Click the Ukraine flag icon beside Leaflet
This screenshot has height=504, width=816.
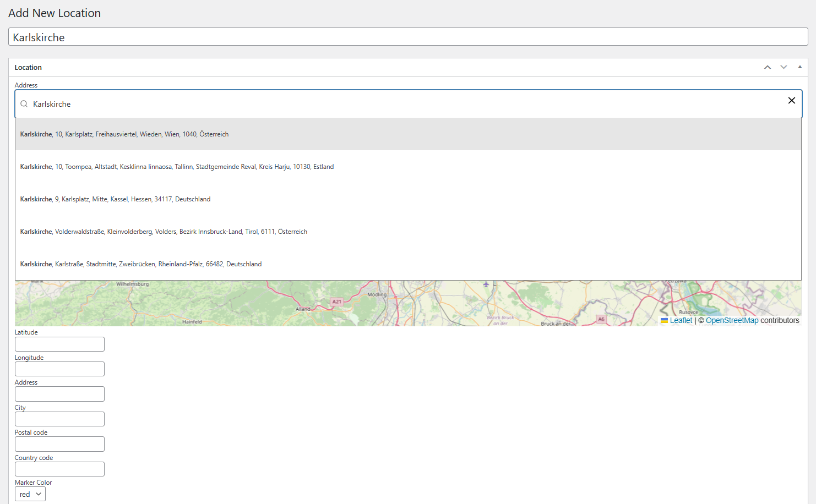[x=664, y=320]
